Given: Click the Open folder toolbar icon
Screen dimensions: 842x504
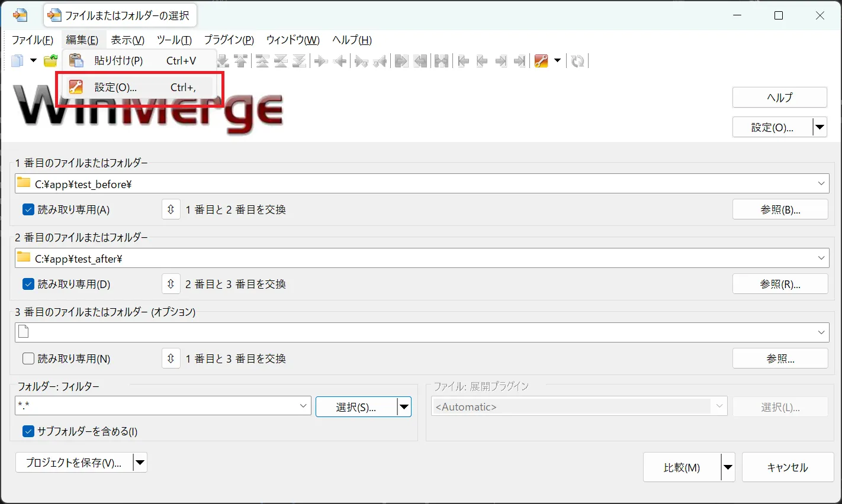Looking at the screenshot, I should (x=50, y=61).
